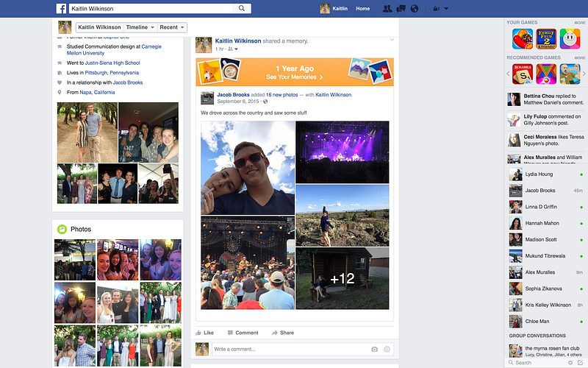
Task: Click the search magnifier button
Action: tap(242, 8)
